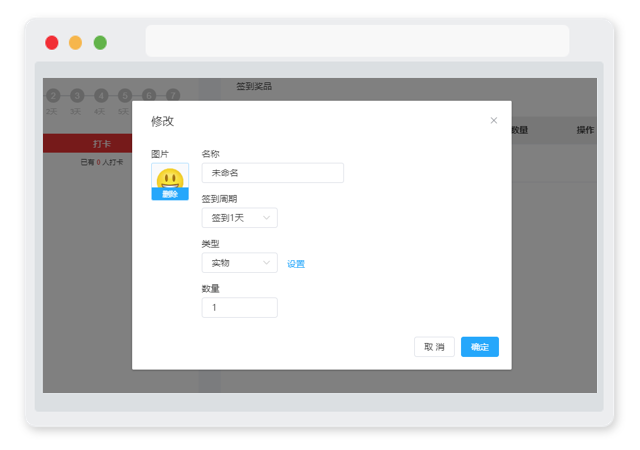
Task: Select day 3 step circle
Action: (x=77, y=96)
